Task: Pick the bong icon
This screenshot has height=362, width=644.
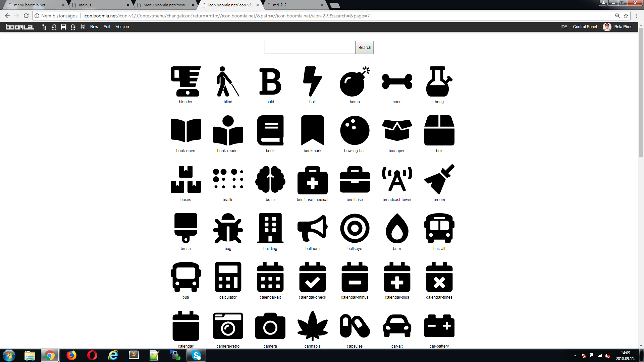Action: coord(439,81)
